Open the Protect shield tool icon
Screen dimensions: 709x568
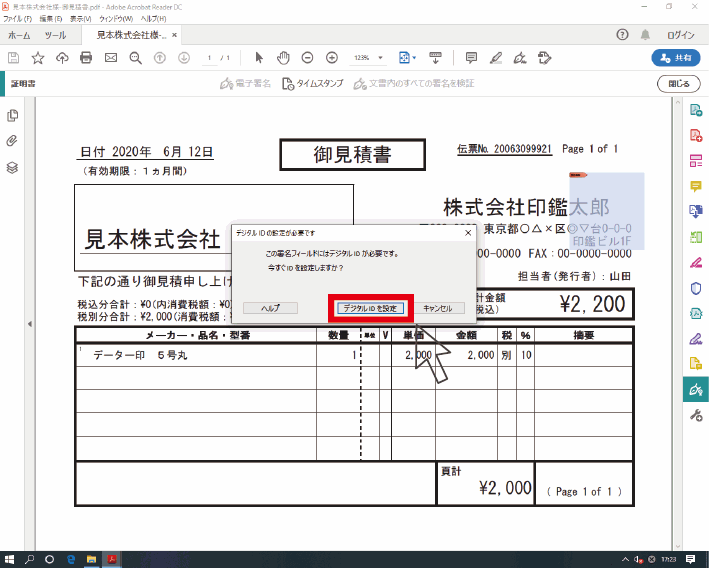click(695, 288)
